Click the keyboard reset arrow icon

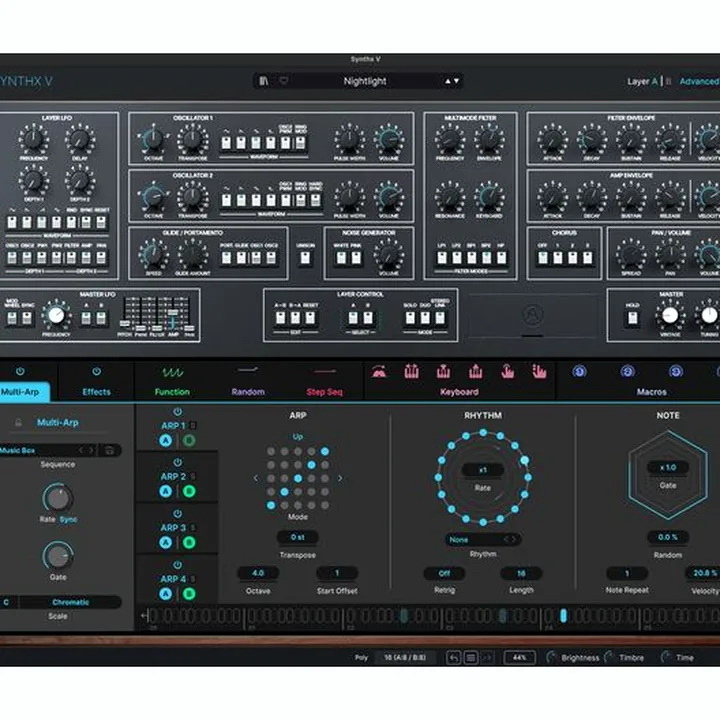(145, 616)
